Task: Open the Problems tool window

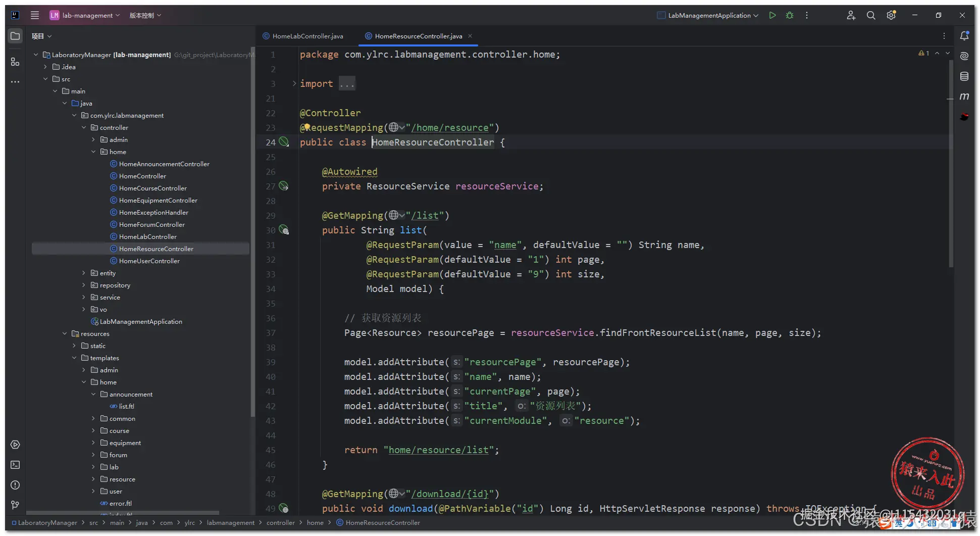Action: coord(15,485)
